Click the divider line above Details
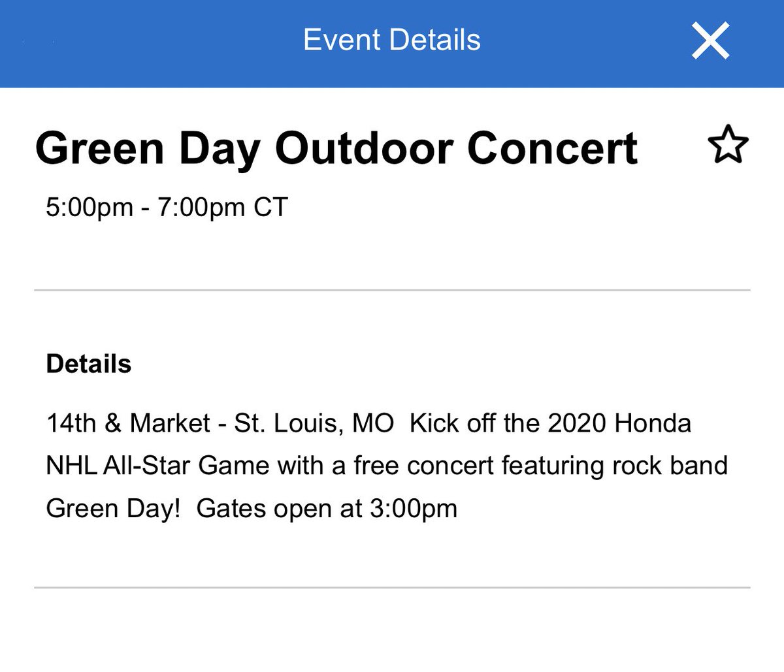 click(392, 289)
